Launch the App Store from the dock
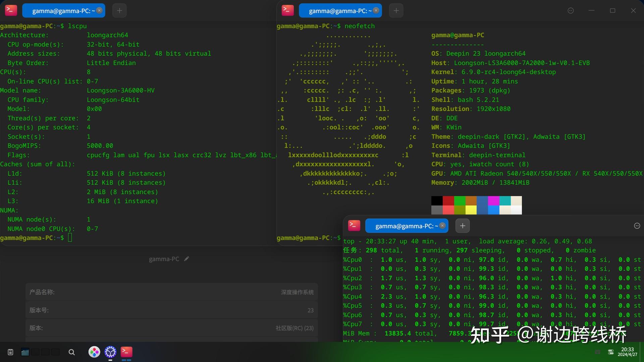 [94, 352]
